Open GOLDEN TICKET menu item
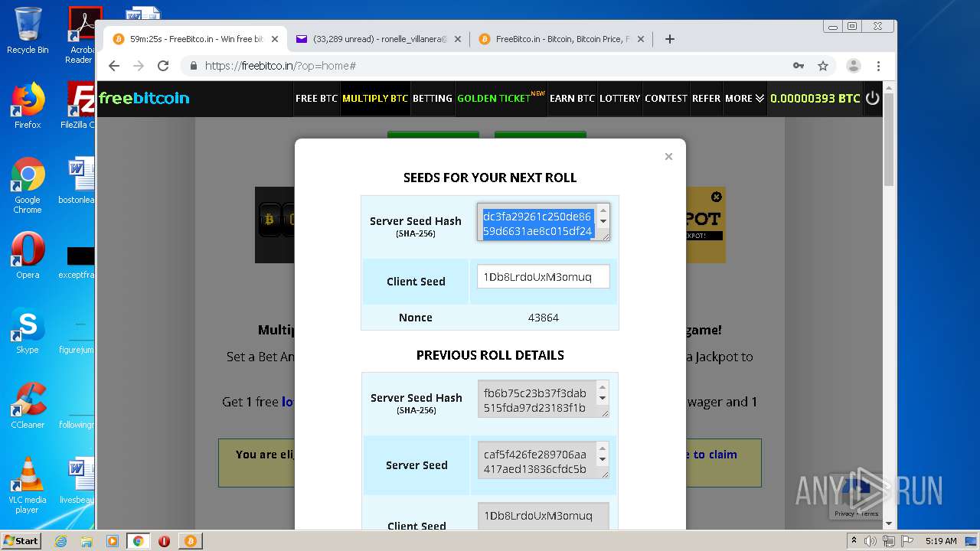Screen dimensions: 980x551 point(501,98)
